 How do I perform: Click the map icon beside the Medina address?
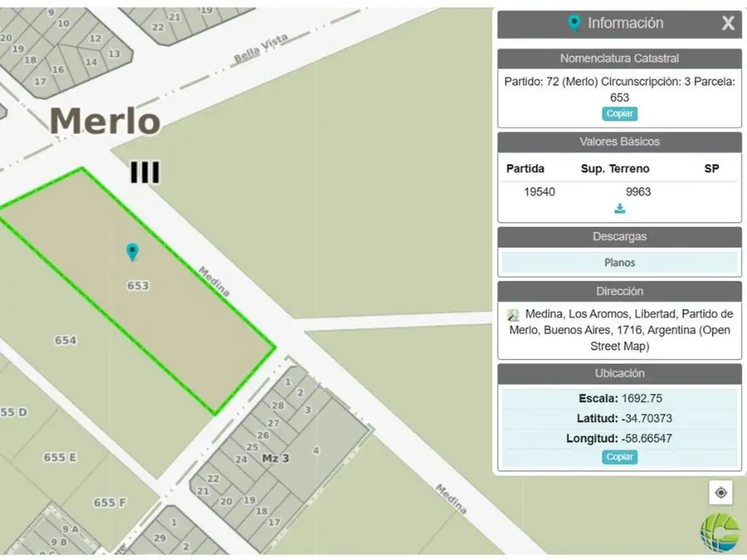[514, 315]
